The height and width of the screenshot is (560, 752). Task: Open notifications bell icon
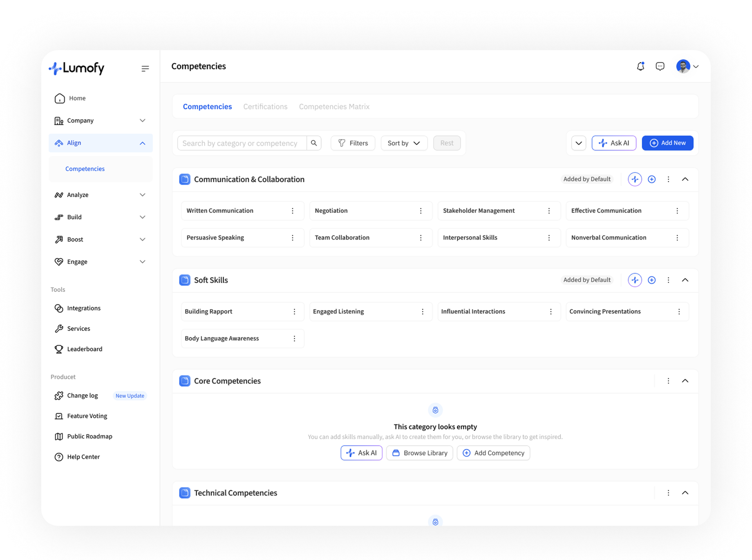640,66
